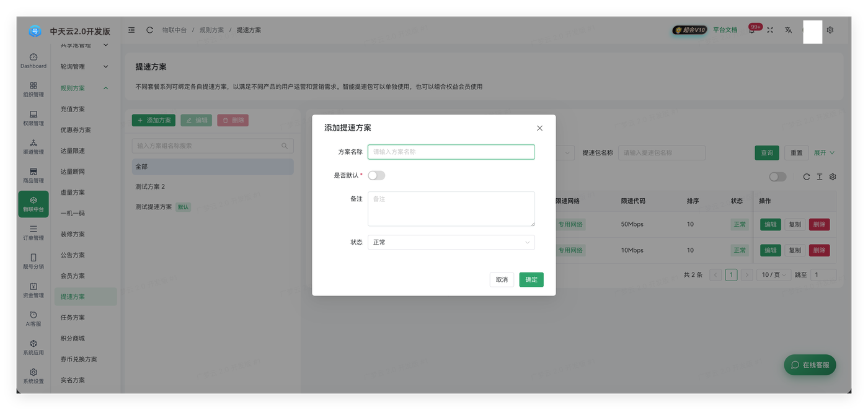The height and width of the screenshot is (410, 868).
Task: Open header settings gear icon
Action: [x=830, y=30]
